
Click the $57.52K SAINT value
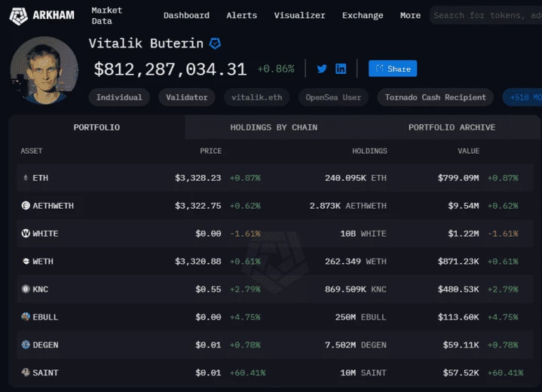pyautogui.click(x=461, y=372)
